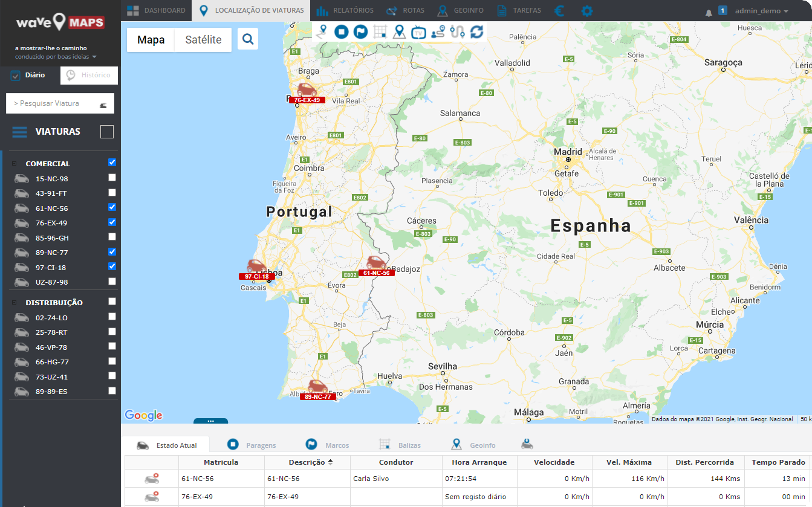This screenshot has width=812, height=507.
Task: Click the 97-CI-18 car marker on map
Action: click(x=256, y=267)
